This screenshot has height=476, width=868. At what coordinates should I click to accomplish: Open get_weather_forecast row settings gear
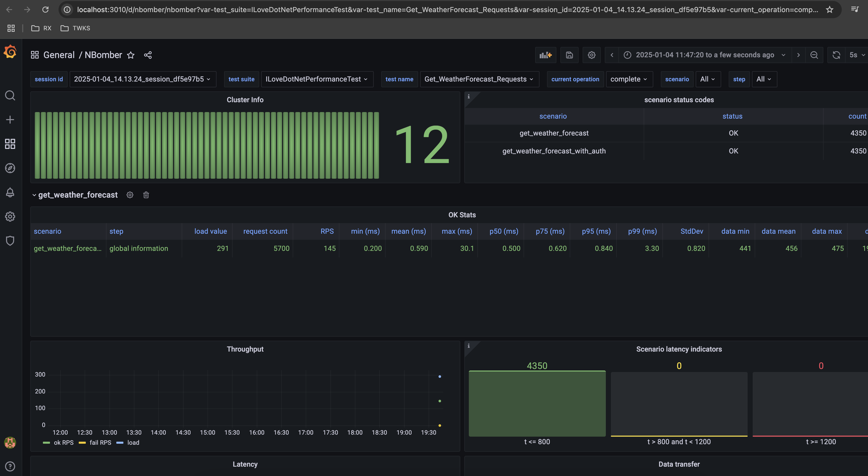[130, 195]
